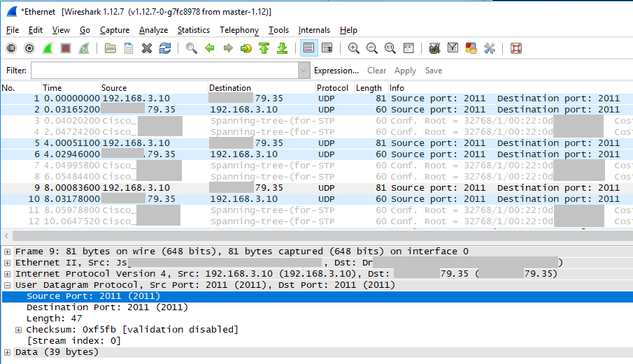
Task: Clear the display filter
Action: point(376,71)
